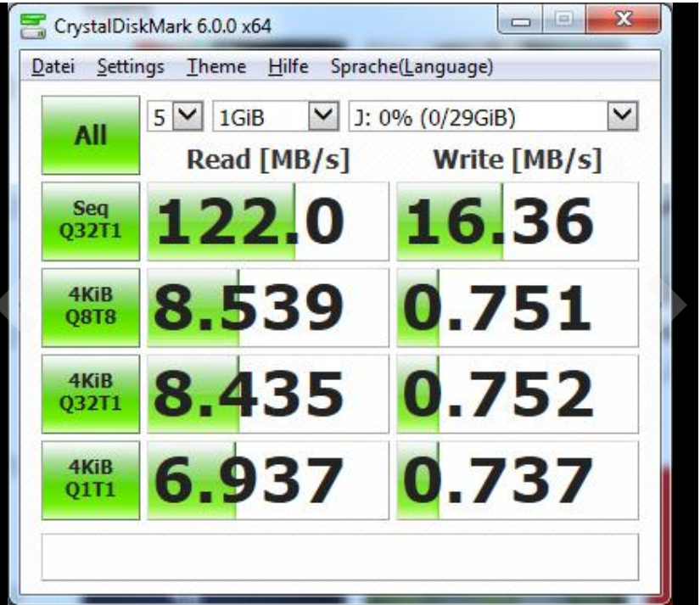Minimize the CrystalDiskMark window
Viewport: 700px width, 605px height.
pyautogui.click(x=520, y=20)
